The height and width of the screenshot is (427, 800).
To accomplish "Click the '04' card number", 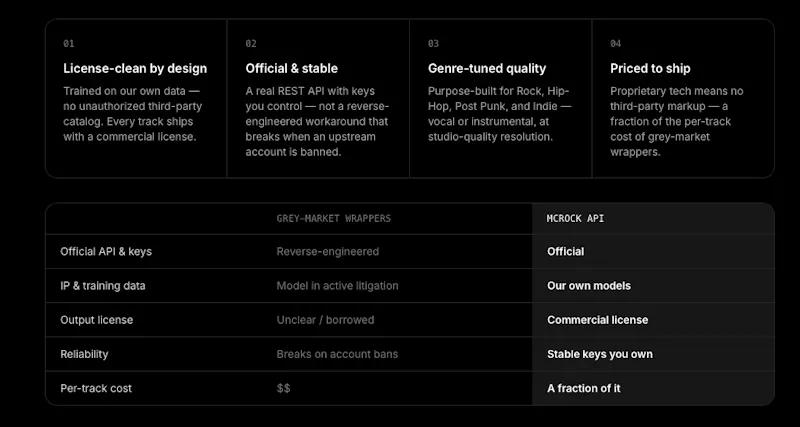I will [616, 44].
